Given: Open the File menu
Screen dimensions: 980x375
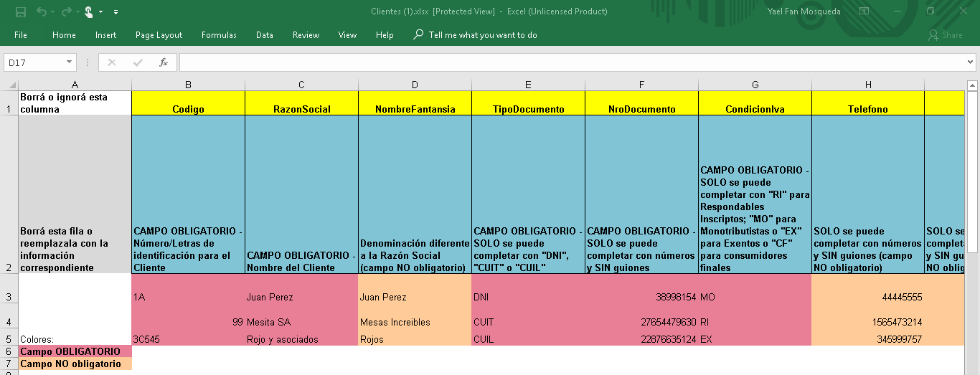Looking at the screenshot, I should 21,35.
